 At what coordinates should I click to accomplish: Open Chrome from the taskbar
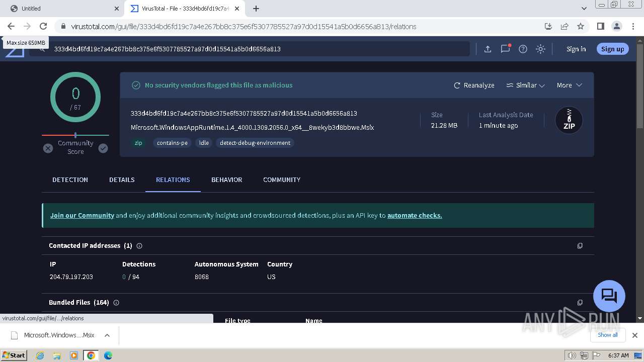pos(91,355)
